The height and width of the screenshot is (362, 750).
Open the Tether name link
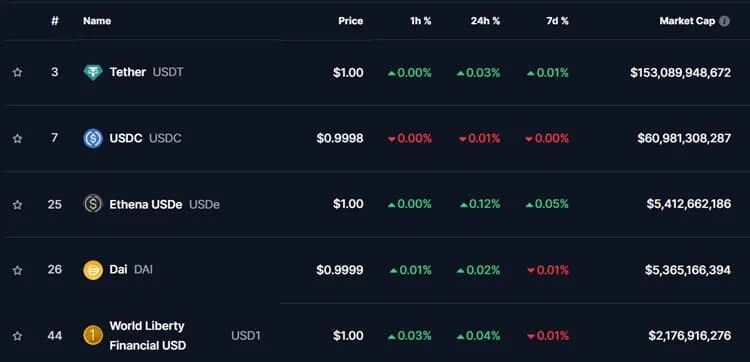pos(128,72)
